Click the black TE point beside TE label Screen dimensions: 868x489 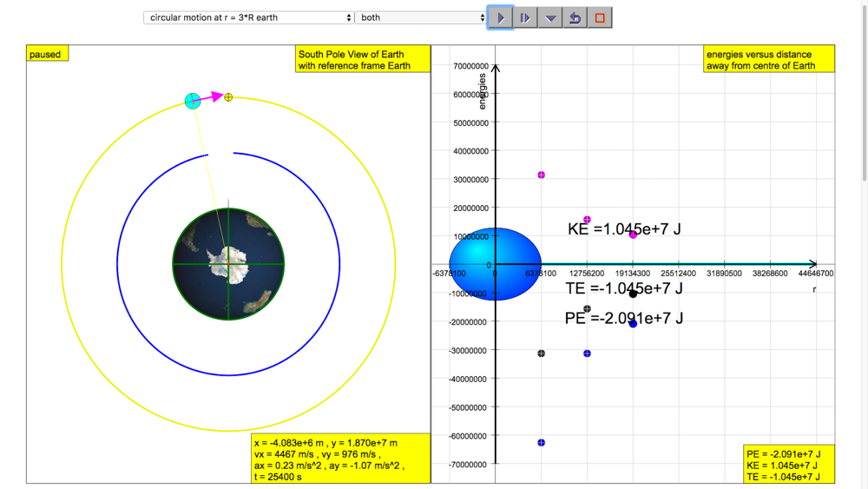tap(633, 294)
